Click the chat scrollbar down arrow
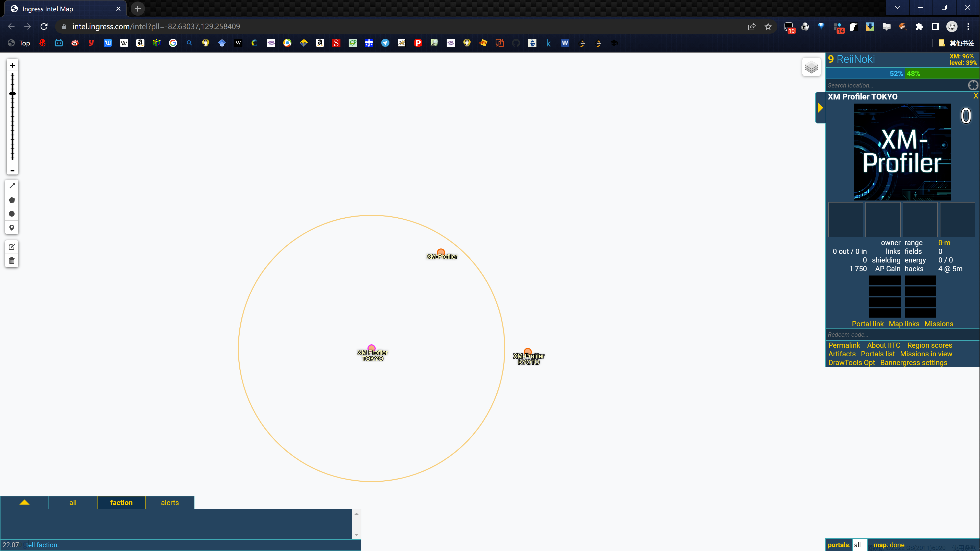 357,535
